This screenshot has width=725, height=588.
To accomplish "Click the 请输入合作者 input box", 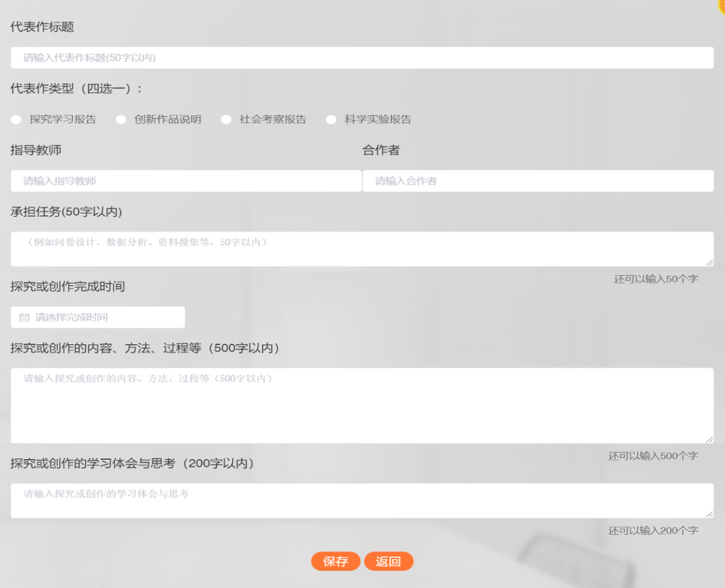I will 538,181.
